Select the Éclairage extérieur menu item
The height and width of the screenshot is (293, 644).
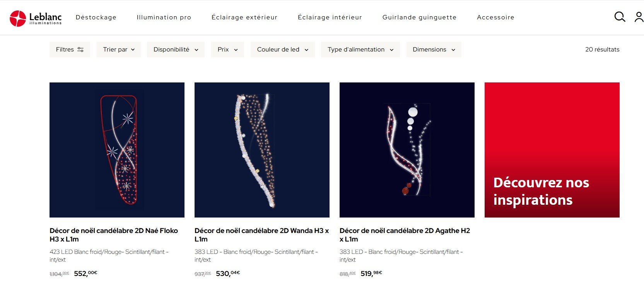tap(244, 17)
